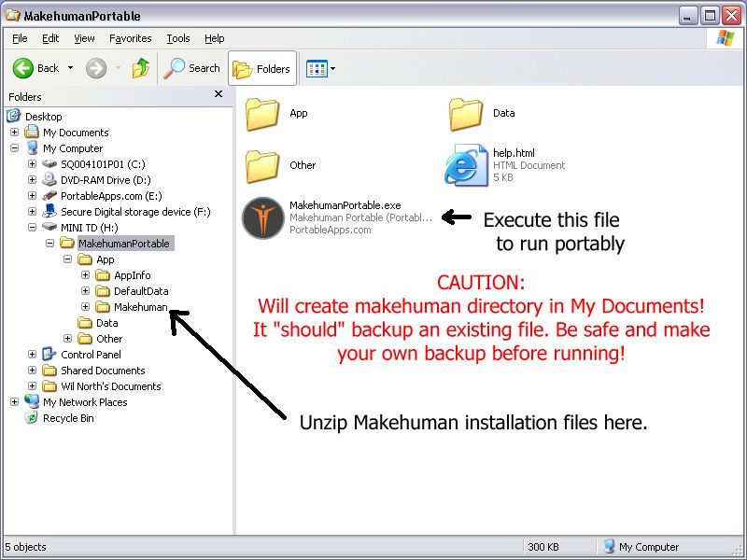Viewport: 747px width, 560px height.
Task: Expand Secure Digital storage device (F:)
Action: pos(32,212)
